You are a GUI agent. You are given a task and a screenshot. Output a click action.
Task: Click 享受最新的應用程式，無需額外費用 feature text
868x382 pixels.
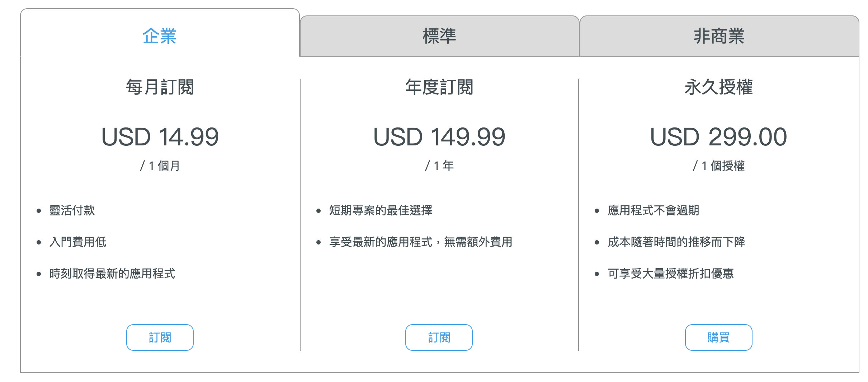tap(421, 242)
